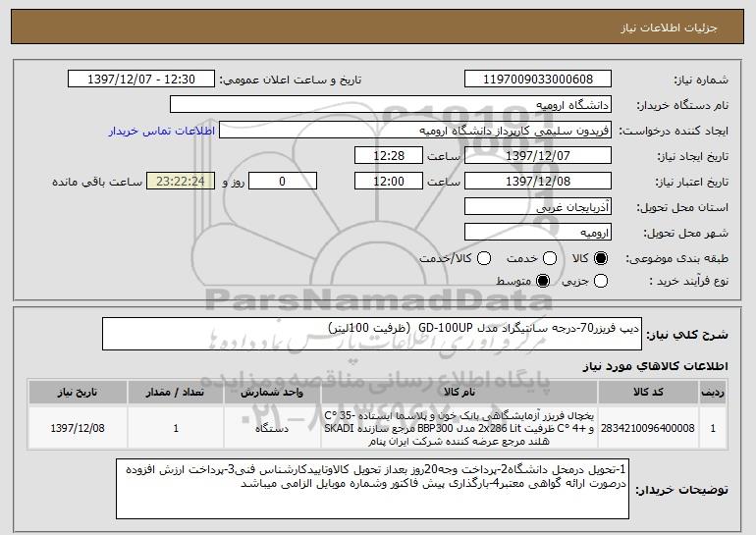
Task: Click the buyer notes text area
Action: tap(372, 489)
